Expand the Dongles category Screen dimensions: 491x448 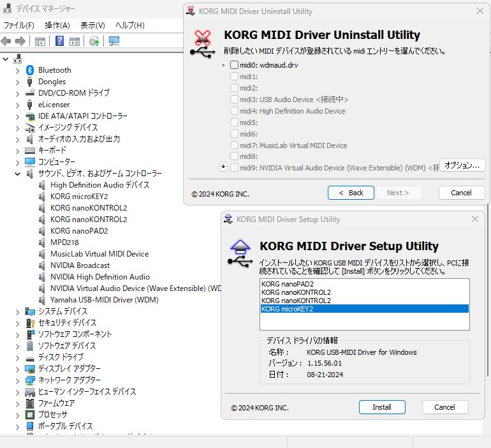[x=18, y=82]
